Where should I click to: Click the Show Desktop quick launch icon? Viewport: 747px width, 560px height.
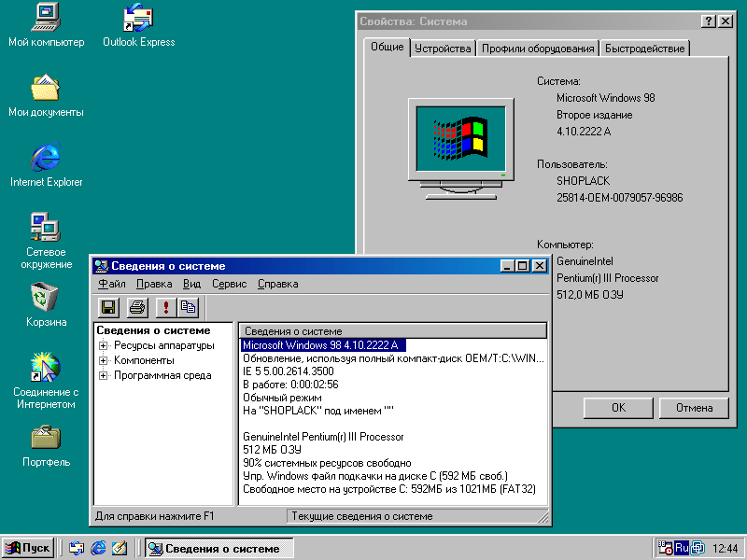120,548
